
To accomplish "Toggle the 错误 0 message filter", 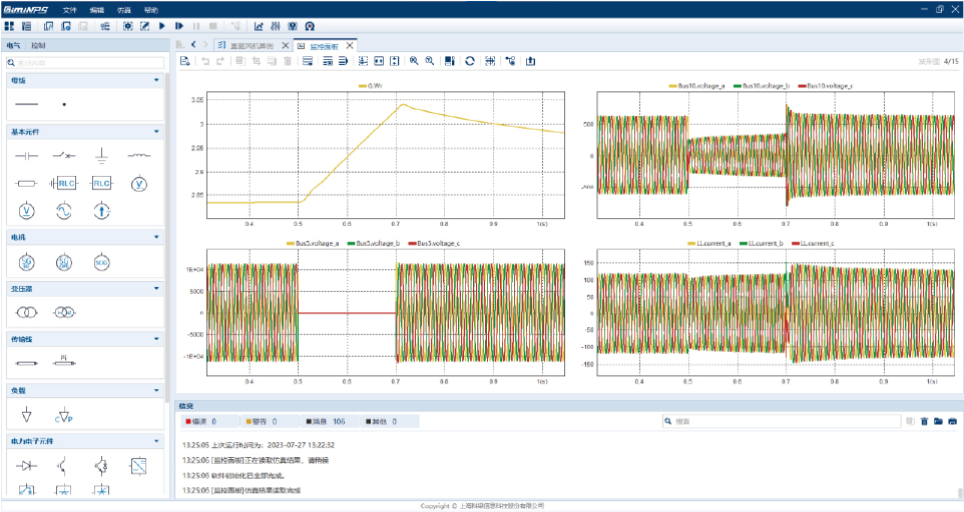I will [x=200, y=422].
